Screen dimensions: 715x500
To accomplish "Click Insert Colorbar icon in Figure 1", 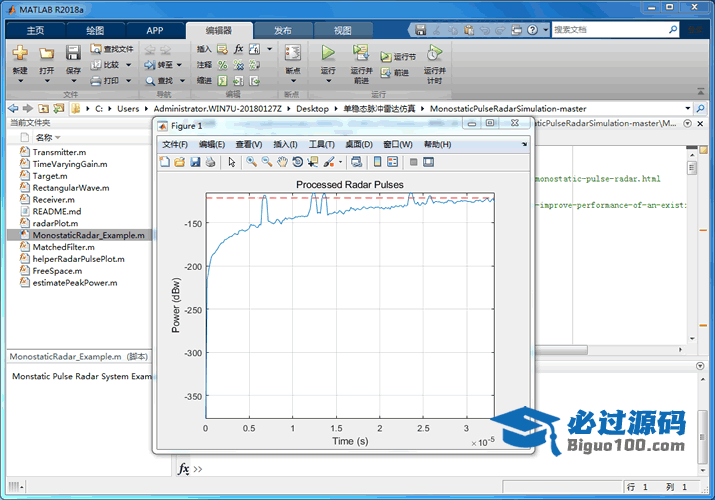I will click(377, 162).
